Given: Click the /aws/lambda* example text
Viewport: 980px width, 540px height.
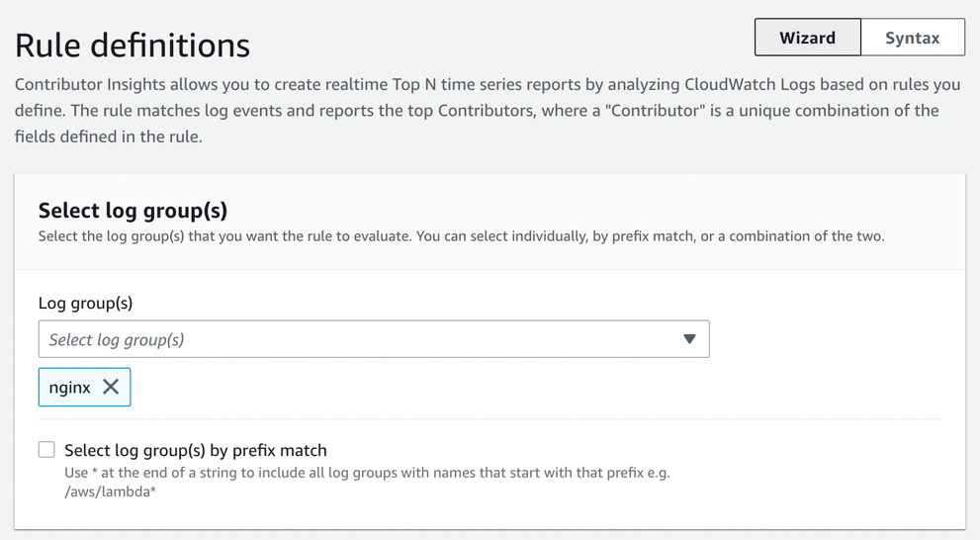Looking at the screenshot, I should (110, 492).
